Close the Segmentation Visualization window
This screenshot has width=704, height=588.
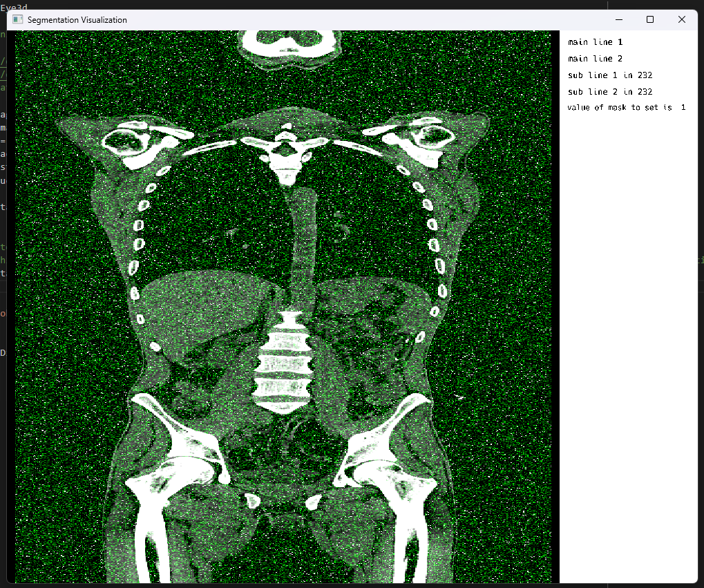point(682,20)
